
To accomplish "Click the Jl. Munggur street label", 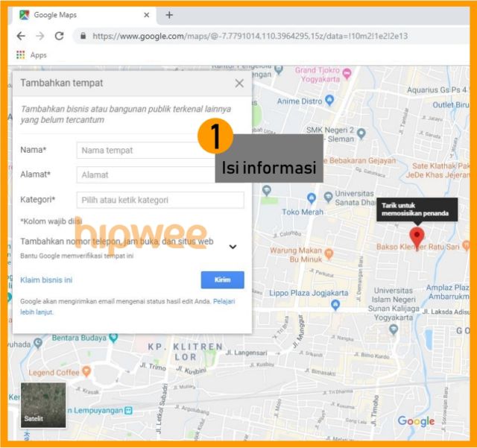I will click(x=298, y=332).
